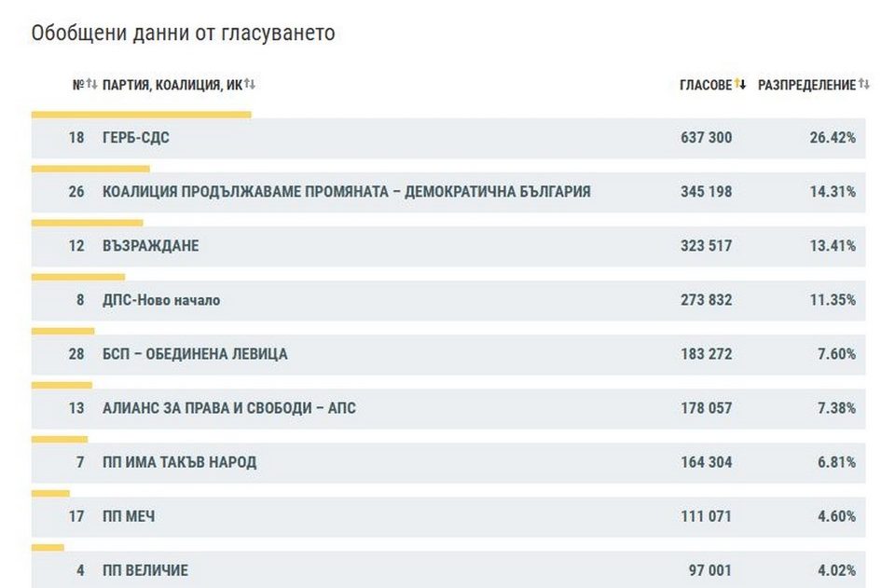Image resolution: width=895 pixels, height=588 pixels.
Task: Select the ПП ИМА ТАКЪВ НАРОД row
Action: point(179,462)
